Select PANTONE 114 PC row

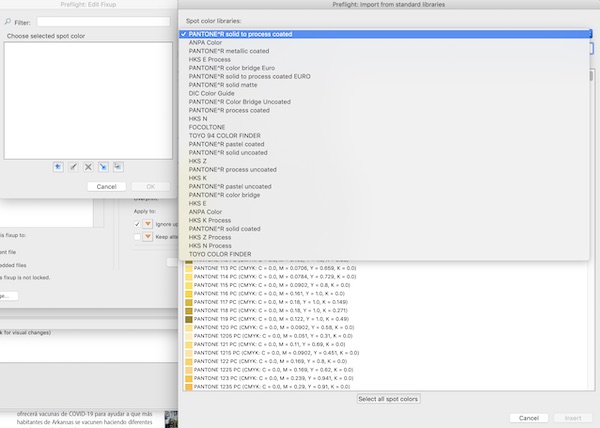tap(386, 277)
